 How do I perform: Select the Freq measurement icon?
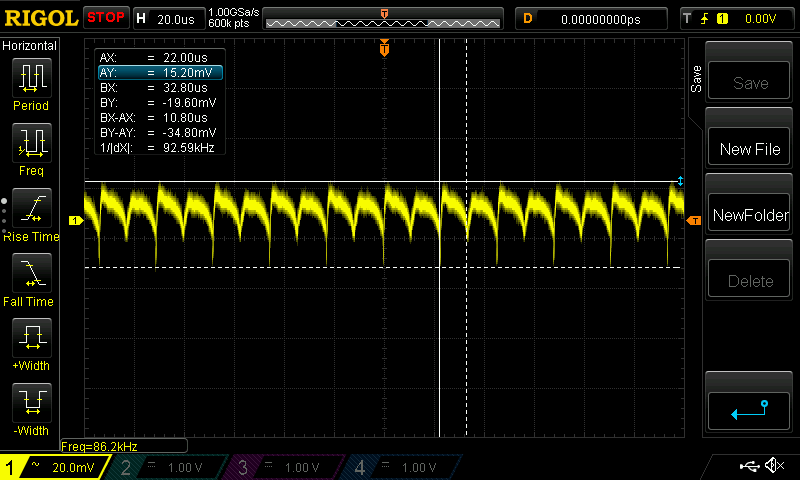(32, 142)
